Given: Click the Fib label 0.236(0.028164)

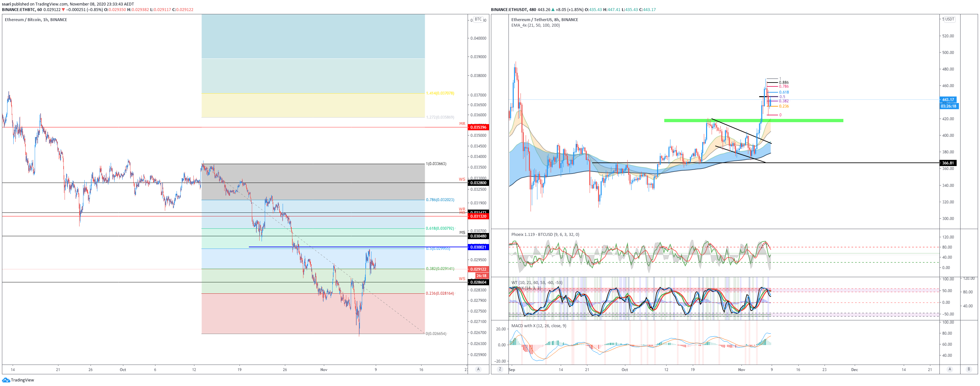Looking at the screenshot, I should (440, 293).
